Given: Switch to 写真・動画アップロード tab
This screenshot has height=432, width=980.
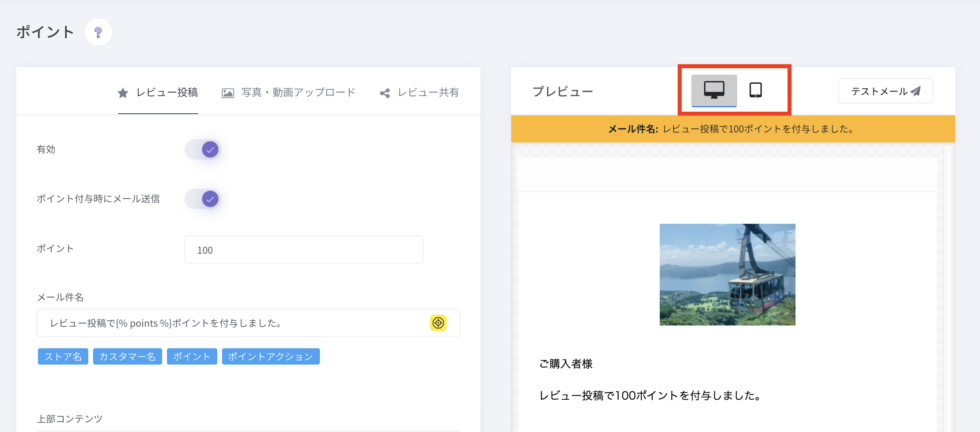Looking at the screenshot, I should click(x=298, y=93).
